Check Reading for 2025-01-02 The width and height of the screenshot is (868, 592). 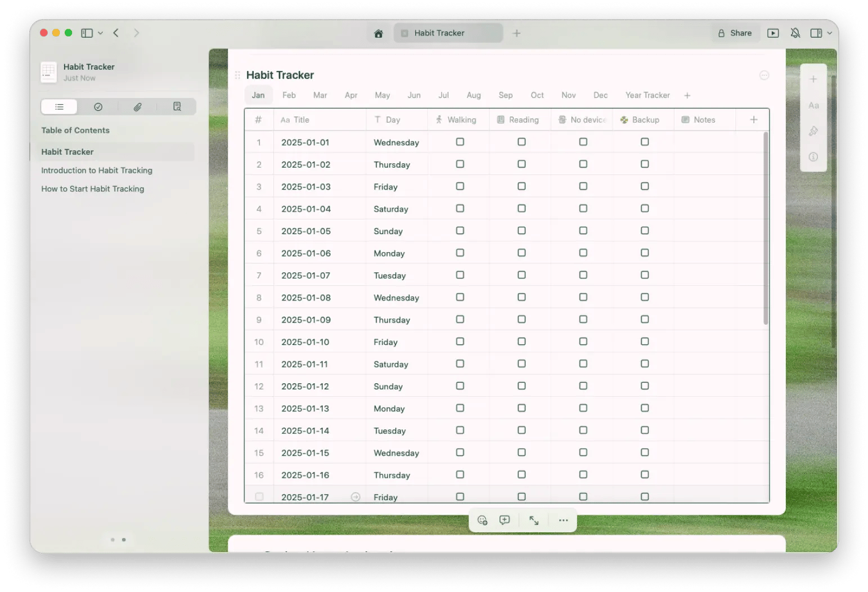click(x=521, y=164)
